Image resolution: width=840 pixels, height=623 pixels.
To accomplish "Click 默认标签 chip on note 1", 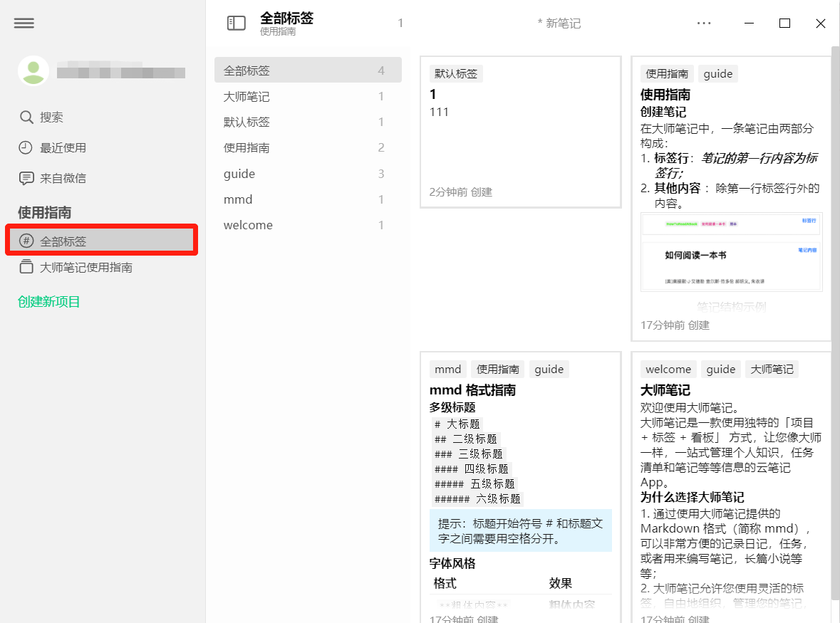I will [x=456, y=73].
